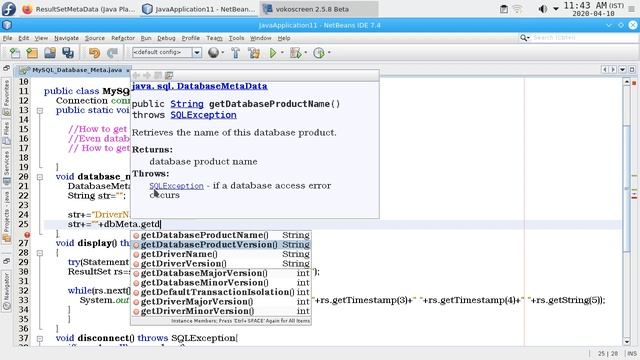Image resolution: width=640 pixels, height=360 pixels.
Task: Maximize the editor window icon
Action: (631, 70)
